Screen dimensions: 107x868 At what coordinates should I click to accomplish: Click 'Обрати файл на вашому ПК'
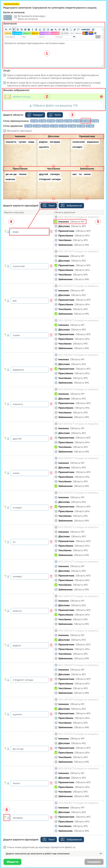[53, 105]
